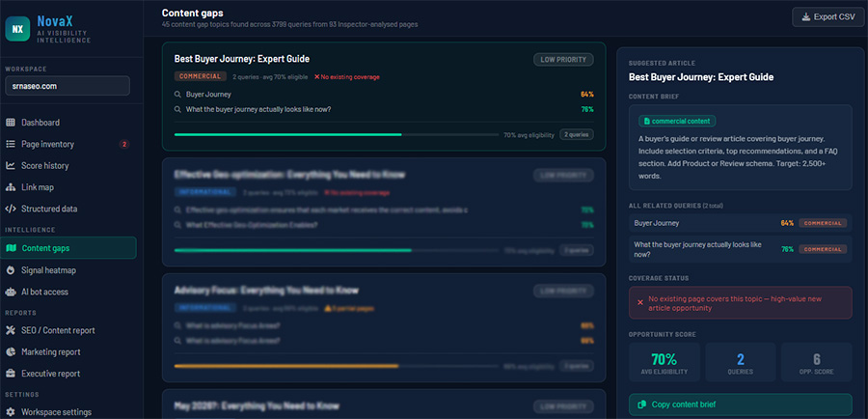The image size is (868, 419).
Task: Click the Executive report briefcase icon
Action: click(x=11, y=374)
